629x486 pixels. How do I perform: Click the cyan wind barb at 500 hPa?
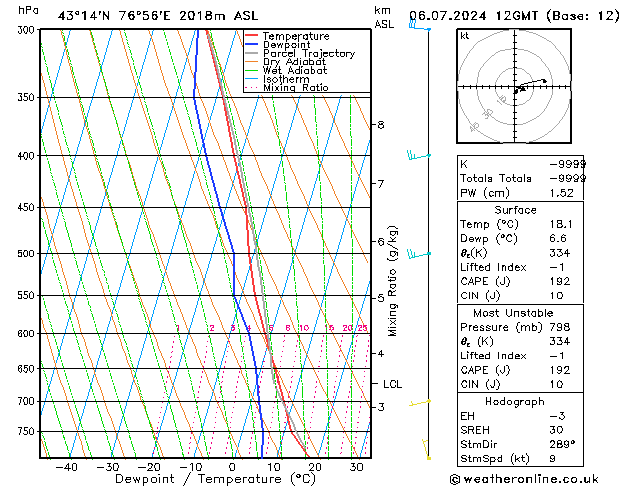pyautogui.click(x=419, y=254)
